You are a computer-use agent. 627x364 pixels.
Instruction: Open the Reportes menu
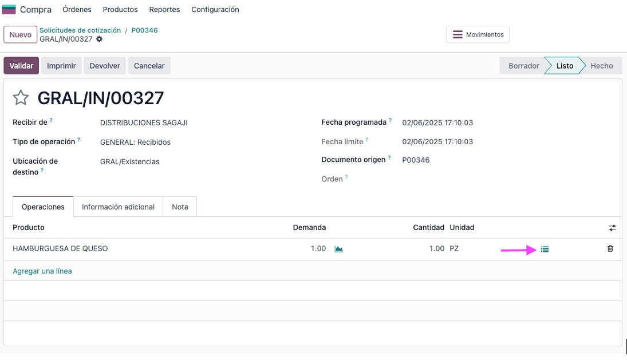click(164, 9)
